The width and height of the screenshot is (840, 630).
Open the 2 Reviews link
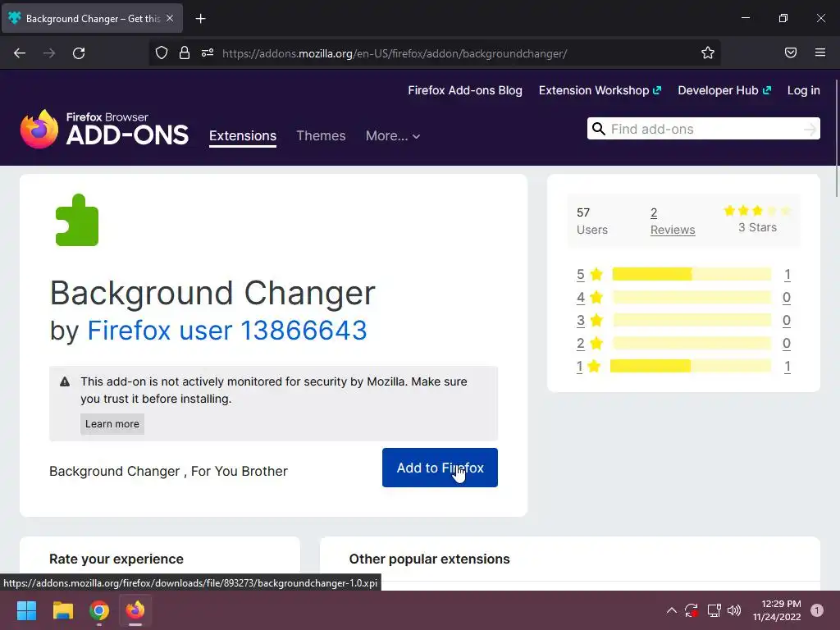pyautogui.click(x=673, y=221)
